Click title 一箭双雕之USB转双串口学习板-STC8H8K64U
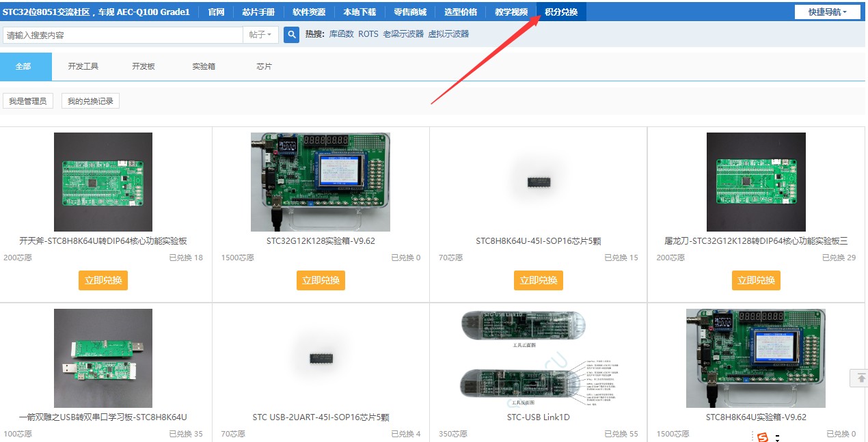 (103, 417)
